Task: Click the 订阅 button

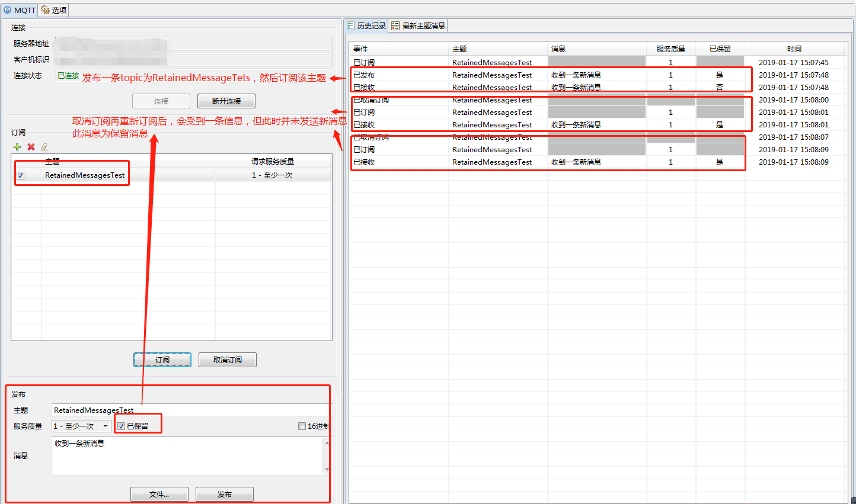Action: click(162, 359)
